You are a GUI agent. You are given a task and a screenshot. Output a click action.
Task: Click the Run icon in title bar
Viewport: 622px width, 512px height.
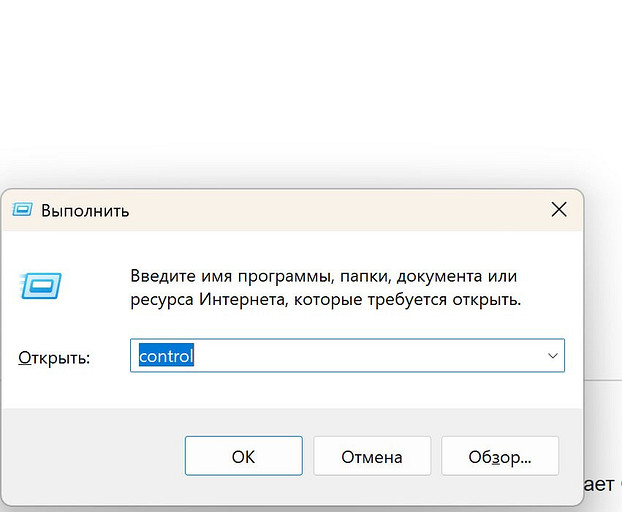22,209
